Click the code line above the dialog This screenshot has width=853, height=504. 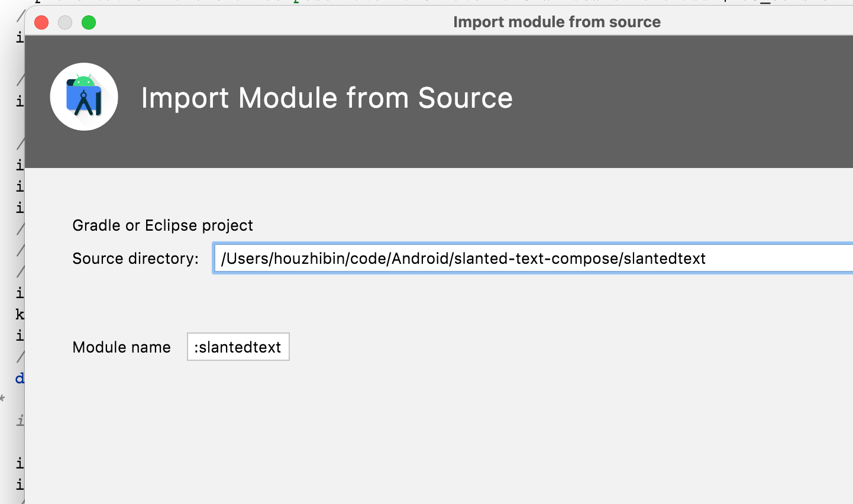click(x=414, y=2)
